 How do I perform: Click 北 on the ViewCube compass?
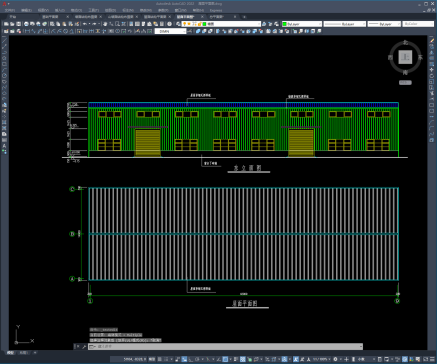(406, 43)
